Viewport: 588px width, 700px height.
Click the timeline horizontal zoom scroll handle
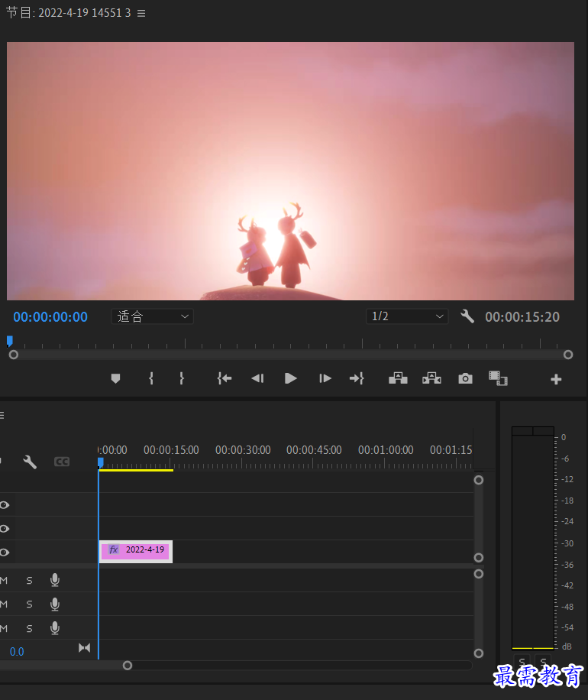128,666
